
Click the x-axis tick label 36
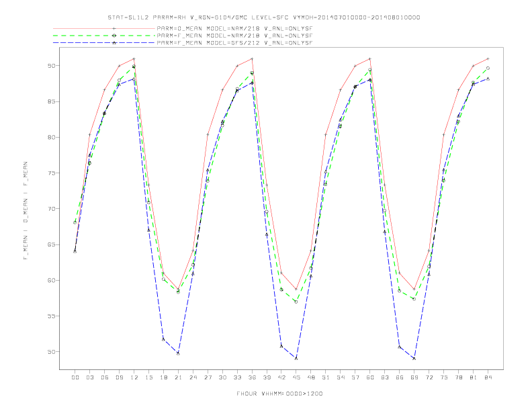[x=252, y=377]
